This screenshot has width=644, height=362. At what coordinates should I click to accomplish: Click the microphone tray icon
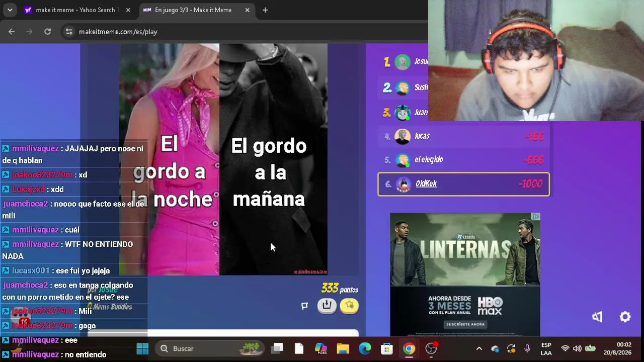(x=527, y=348)
